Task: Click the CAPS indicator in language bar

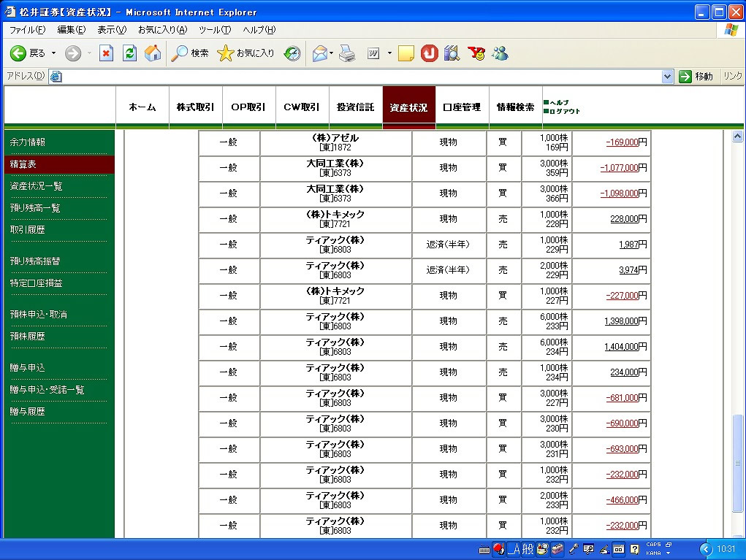Action: pos(653,545)
